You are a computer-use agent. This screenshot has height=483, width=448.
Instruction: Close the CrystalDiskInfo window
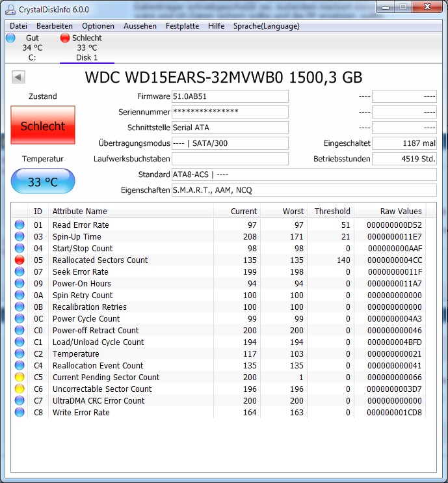tap(427, 7)
